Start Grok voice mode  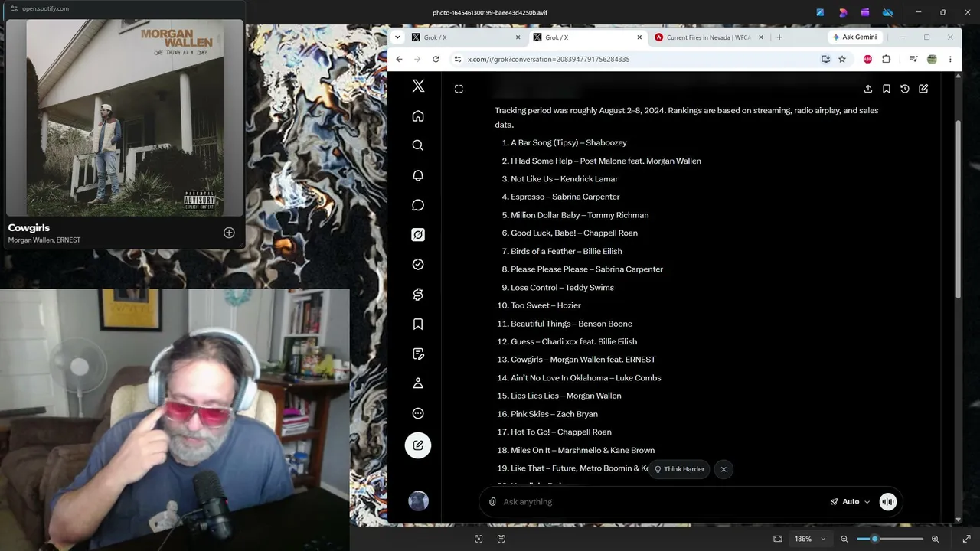(x=888, y=502)
